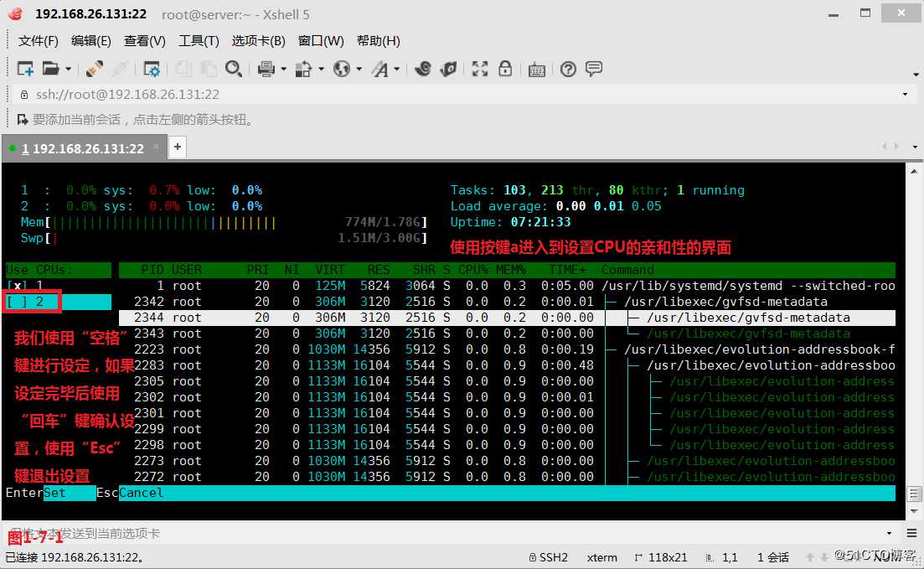The height and width of the screenshot is (569, 924).
Task: Select process row PID 2223 evolution-addressbook
Action: pyautogui.click(x=507, y=349)
